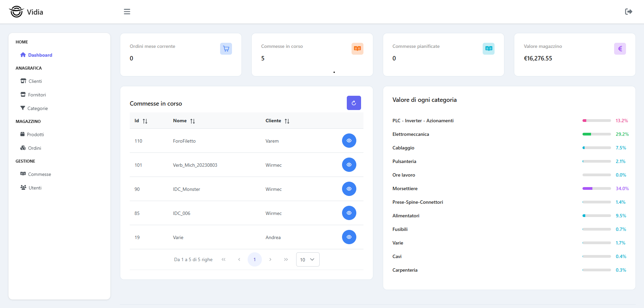Open eye button for Varie row
This screenshot has width=644, height=308.
(349, 237)
